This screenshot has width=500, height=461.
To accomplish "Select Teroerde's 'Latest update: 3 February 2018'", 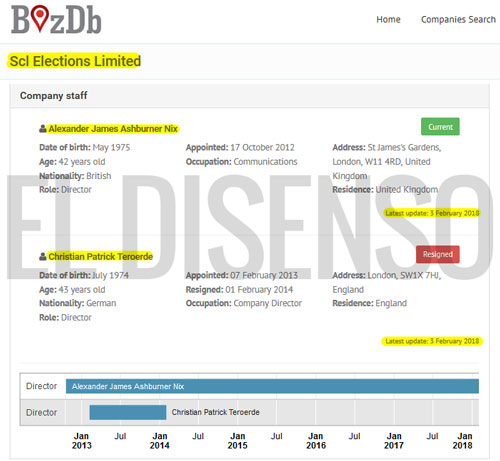I will [432, 341].
